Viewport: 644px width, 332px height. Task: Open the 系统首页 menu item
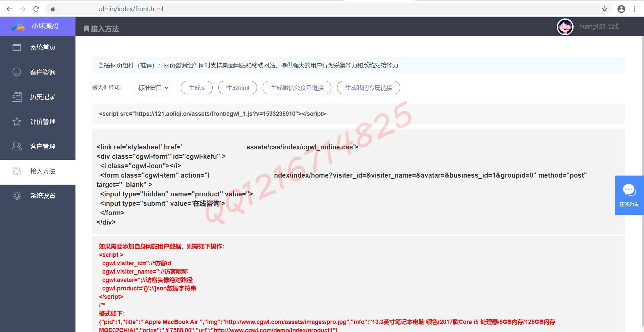[x=38, y=47]
